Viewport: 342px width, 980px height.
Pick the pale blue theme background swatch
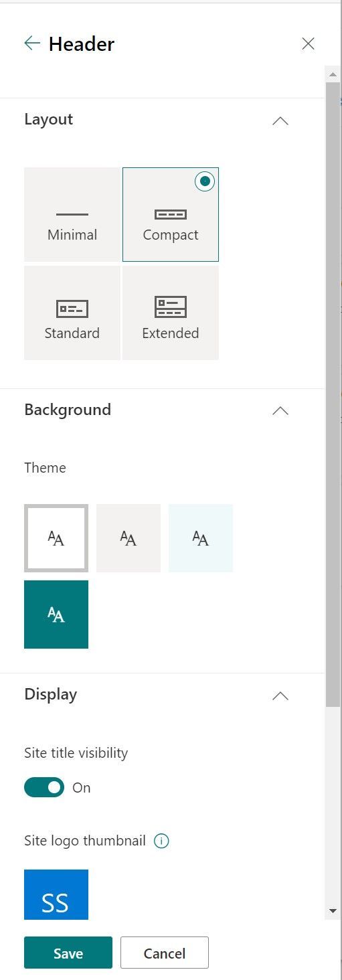(201, 538)
